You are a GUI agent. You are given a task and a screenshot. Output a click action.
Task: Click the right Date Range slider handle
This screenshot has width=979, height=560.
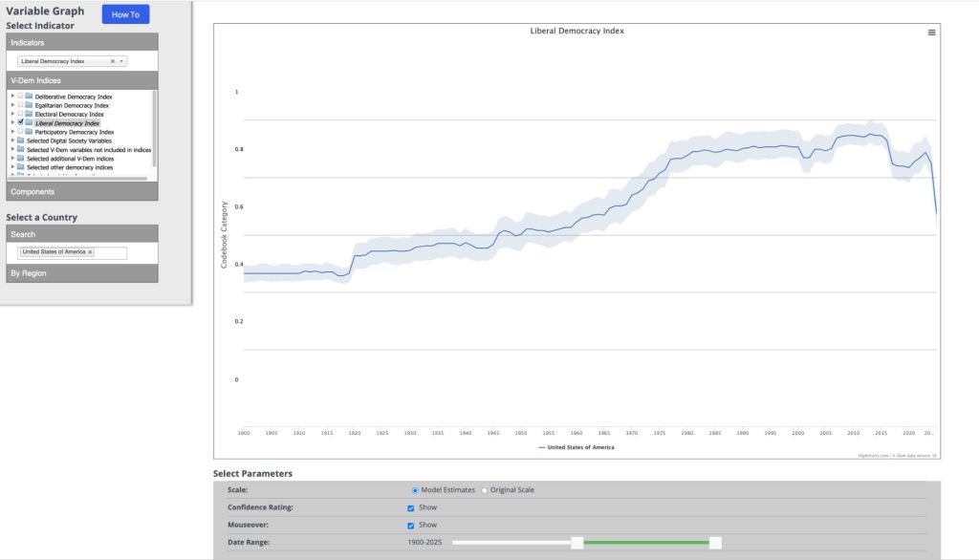point(715,543)
